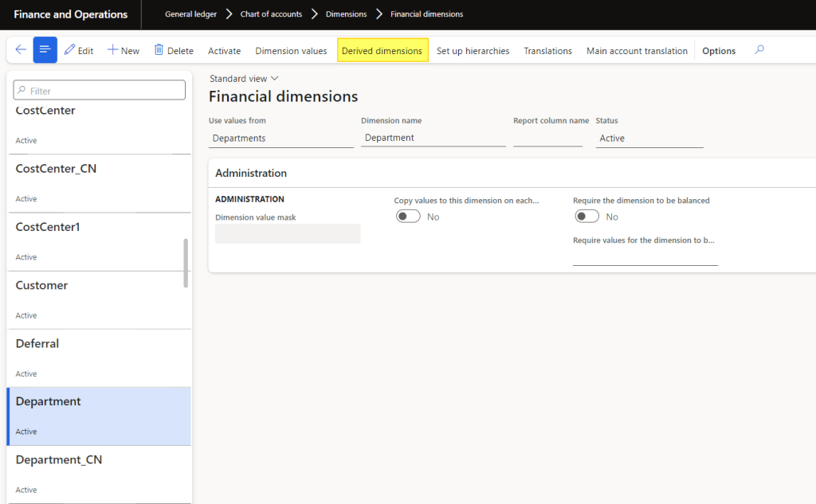Open the Use values from field

pyautogui.click(x=280, y=139)
